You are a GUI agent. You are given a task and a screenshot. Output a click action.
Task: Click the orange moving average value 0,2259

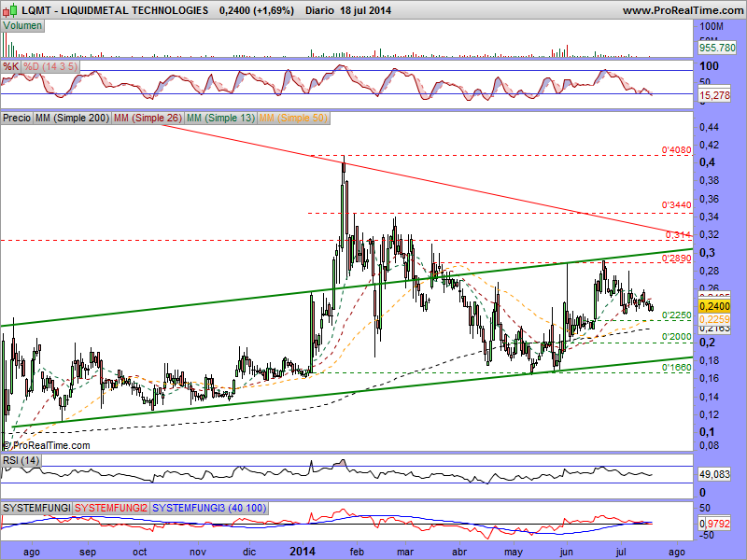pos(714,319)
